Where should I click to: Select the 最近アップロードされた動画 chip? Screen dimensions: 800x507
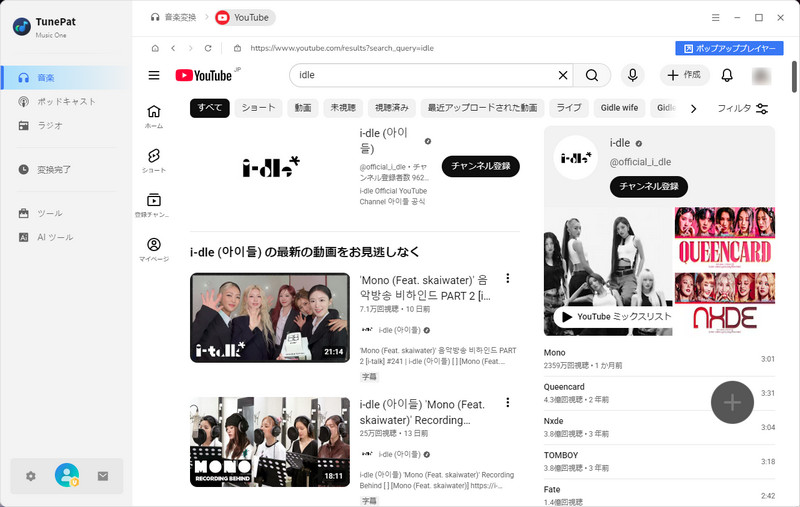click(482, 108)
